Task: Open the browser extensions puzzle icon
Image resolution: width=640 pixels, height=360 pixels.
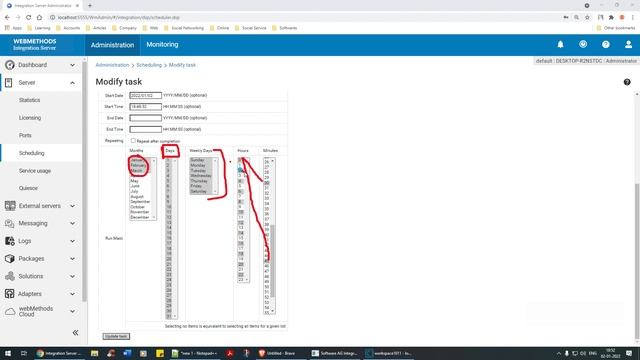Action: click(x=611, y=18)
